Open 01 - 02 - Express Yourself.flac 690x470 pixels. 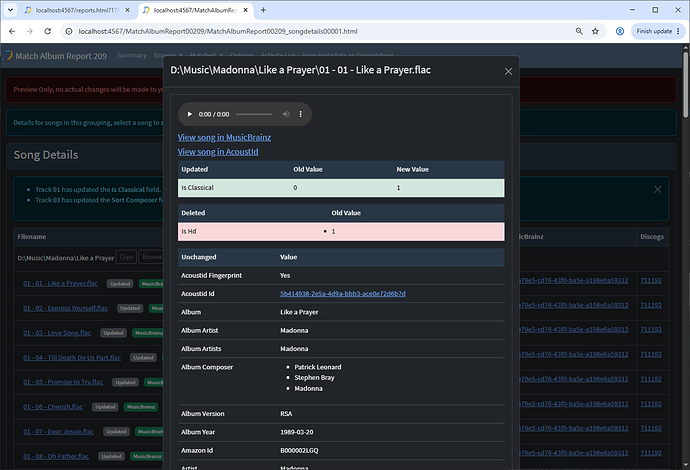pyautogui.click(x=65, y=308)
